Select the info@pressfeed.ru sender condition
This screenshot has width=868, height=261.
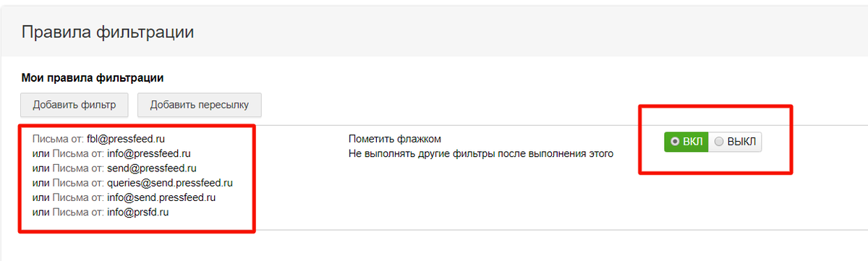148,153
